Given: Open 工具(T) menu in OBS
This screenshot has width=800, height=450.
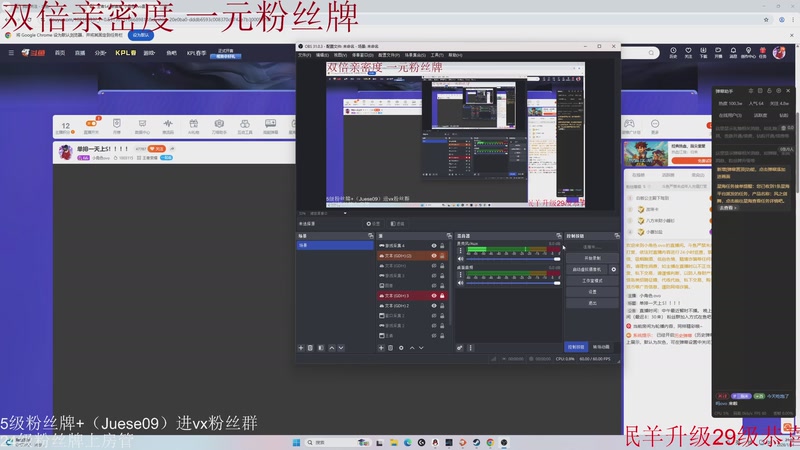Looking at the screenshot, I should [437, 55].
